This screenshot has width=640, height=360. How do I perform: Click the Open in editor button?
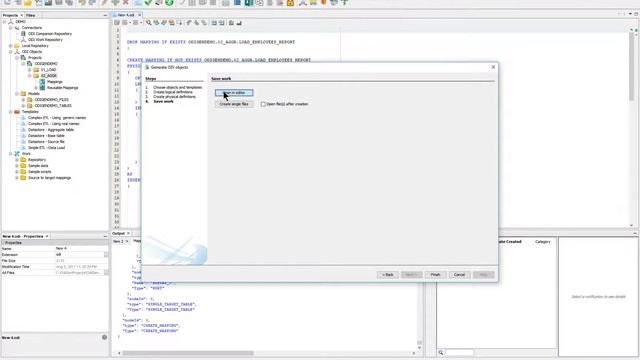point(234,93)
